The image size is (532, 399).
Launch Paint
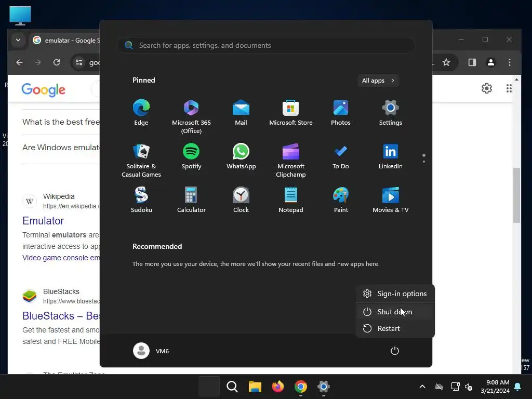pos(341,200)
